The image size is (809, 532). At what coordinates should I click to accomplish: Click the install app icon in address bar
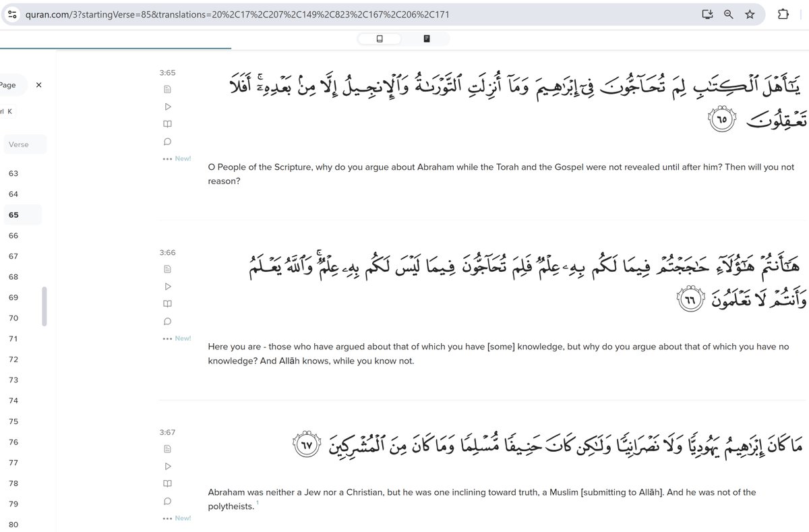707,13
